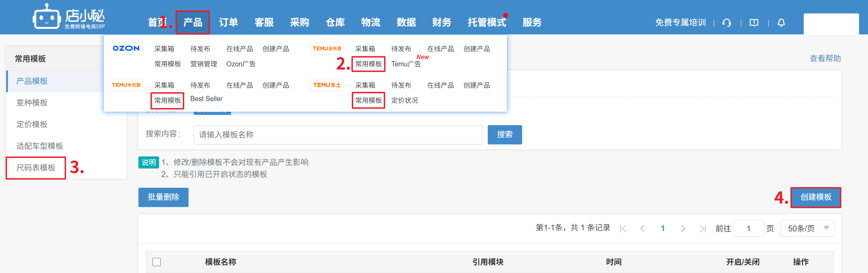This screenshot has height=273, width=868.
Task: Open notifications bell icon
Action: (781, 23)
